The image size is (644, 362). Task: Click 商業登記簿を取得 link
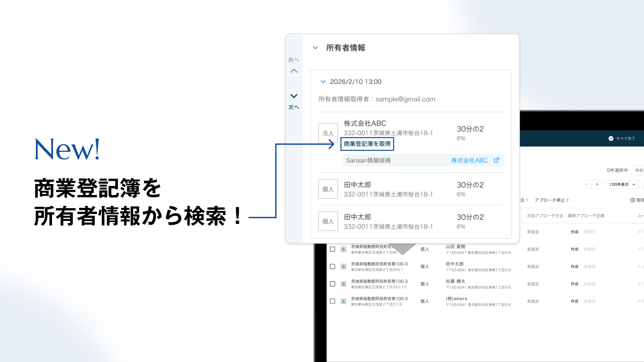tap(367, 144)
